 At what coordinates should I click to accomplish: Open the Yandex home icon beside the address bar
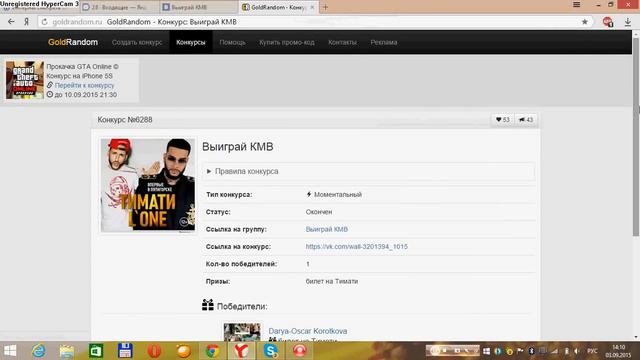coord(27,22)
